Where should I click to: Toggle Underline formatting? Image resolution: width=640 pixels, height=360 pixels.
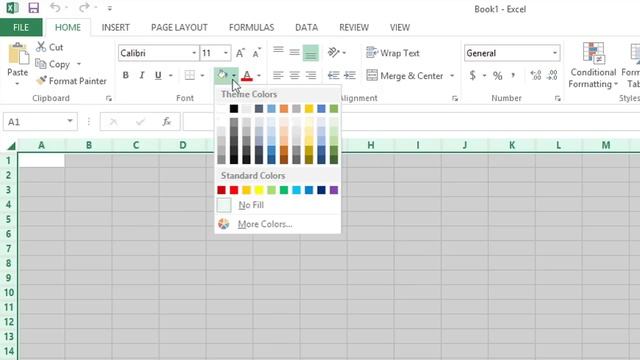(158, 75)
